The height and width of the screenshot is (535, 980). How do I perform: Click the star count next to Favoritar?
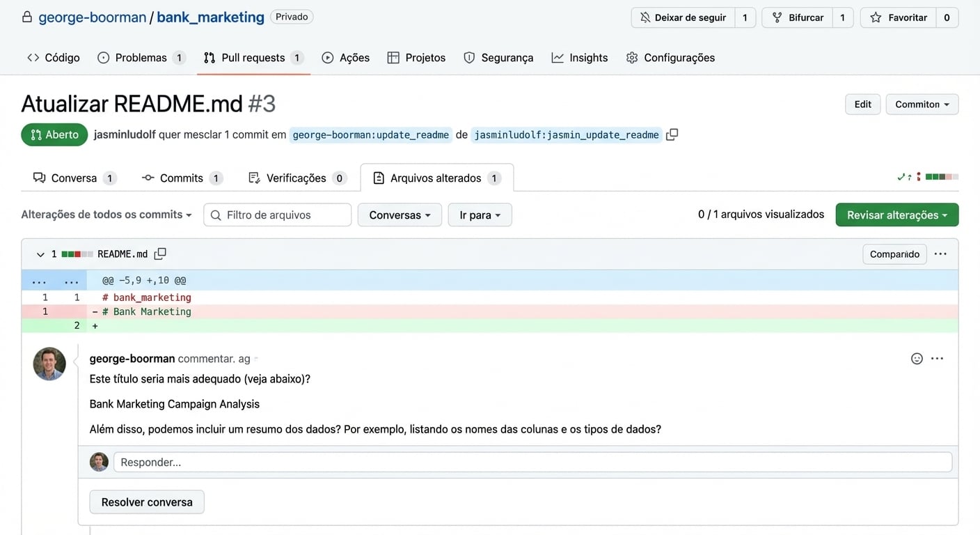coord(947,17)
